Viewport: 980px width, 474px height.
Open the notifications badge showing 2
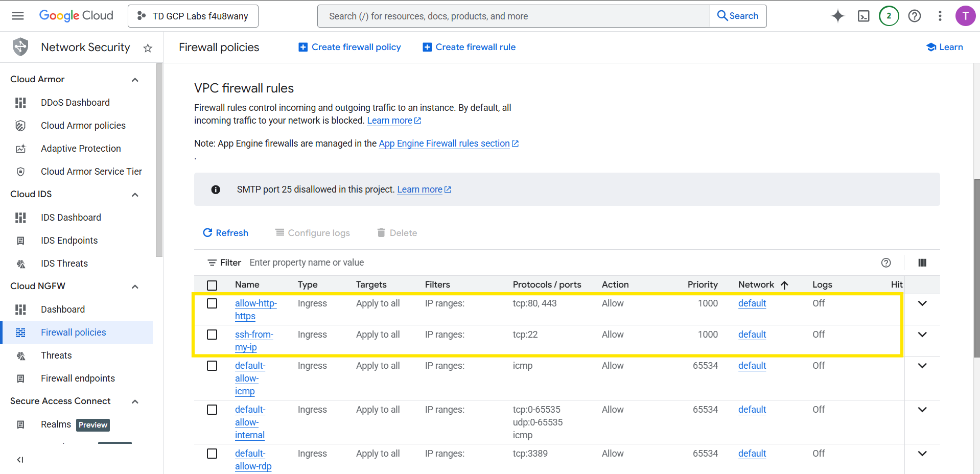tap(889, 16)
